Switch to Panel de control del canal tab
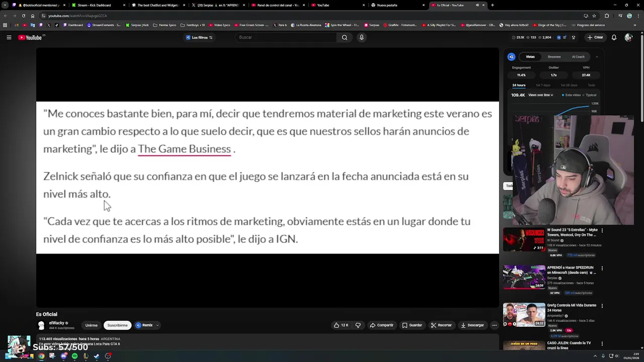This screenshot has width=644, height=362. click(278, 5)
